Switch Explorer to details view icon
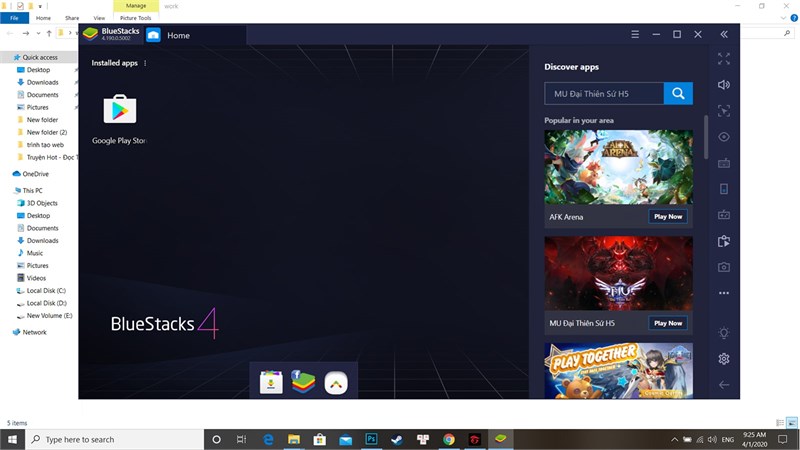This screenshot has height=450, width=800. [780, 422]
